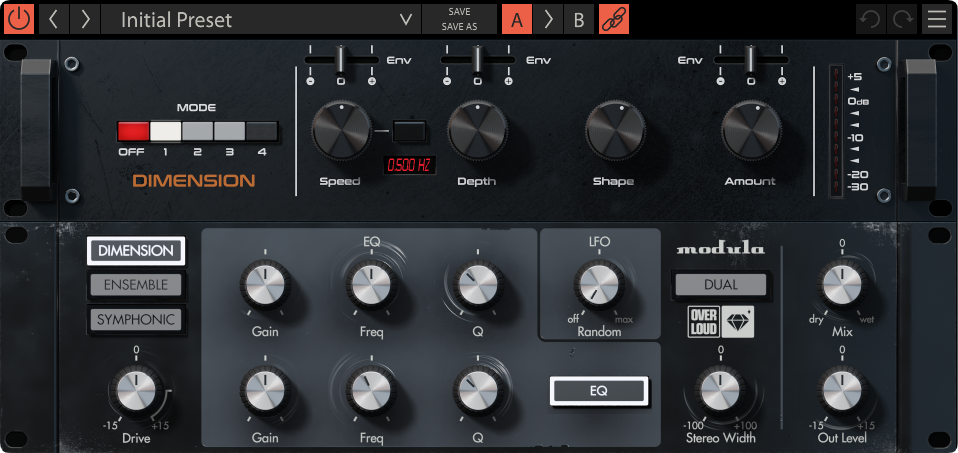Click SAVE preset button
The width and height of the screenshot is (958, 453).
click(x=459, y=12)
